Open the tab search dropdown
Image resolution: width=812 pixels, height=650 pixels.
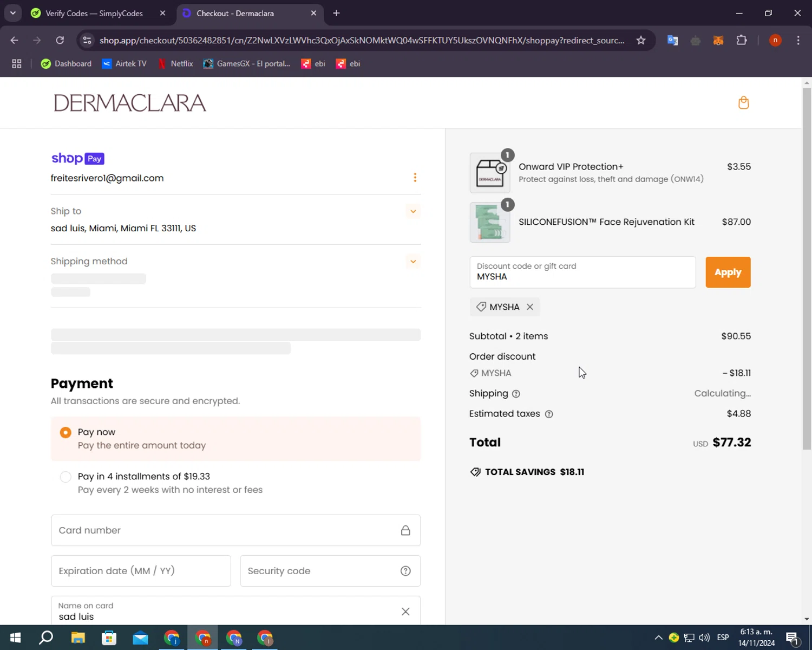12,13
